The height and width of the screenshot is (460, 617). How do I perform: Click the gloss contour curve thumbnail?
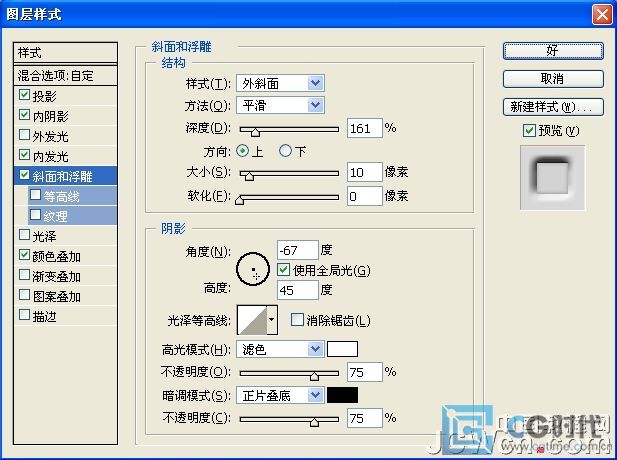252,320
